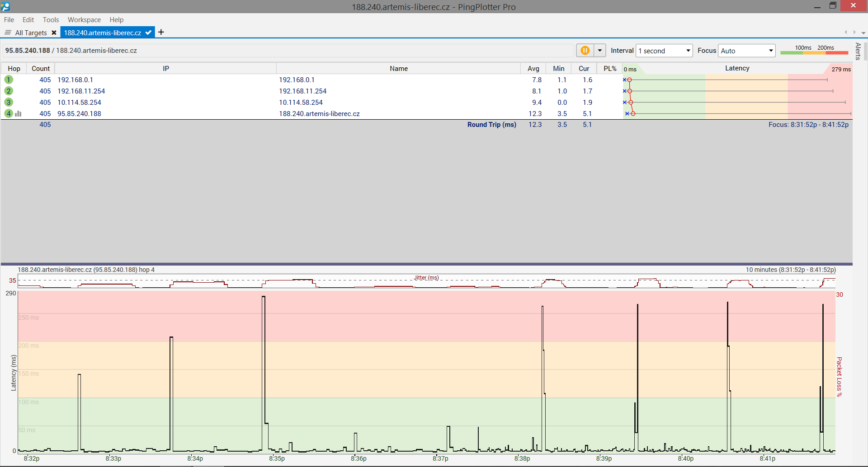Image resolution: width=868 pixels, height=467 pixels.
Task: Close the All Targets tab
Action: click(54, 33)
